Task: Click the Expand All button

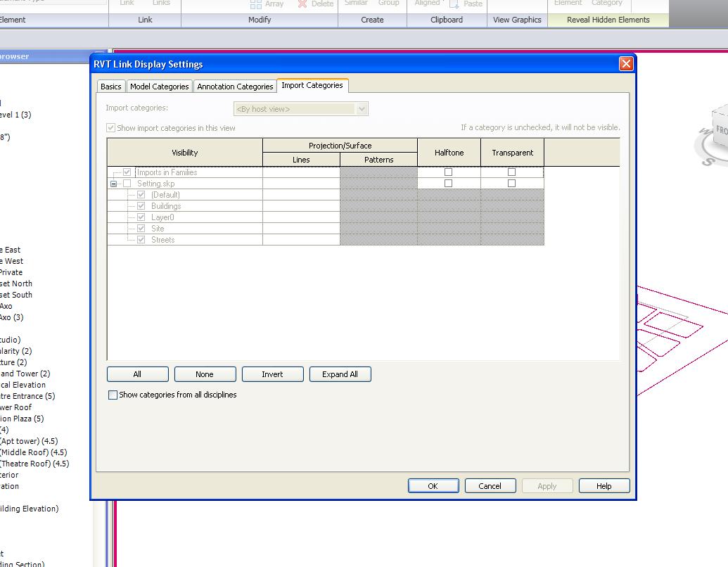Action: pos(340,374)
